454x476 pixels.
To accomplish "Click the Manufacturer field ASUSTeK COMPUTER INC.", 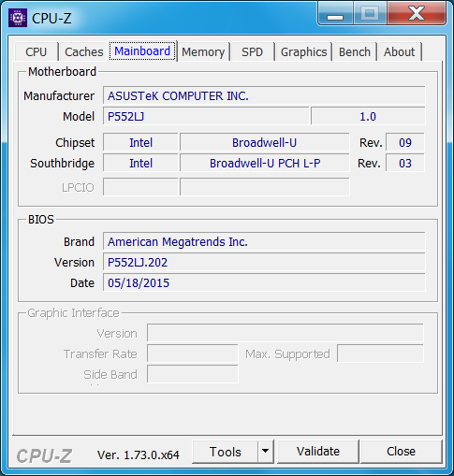I will pos(264,95).
